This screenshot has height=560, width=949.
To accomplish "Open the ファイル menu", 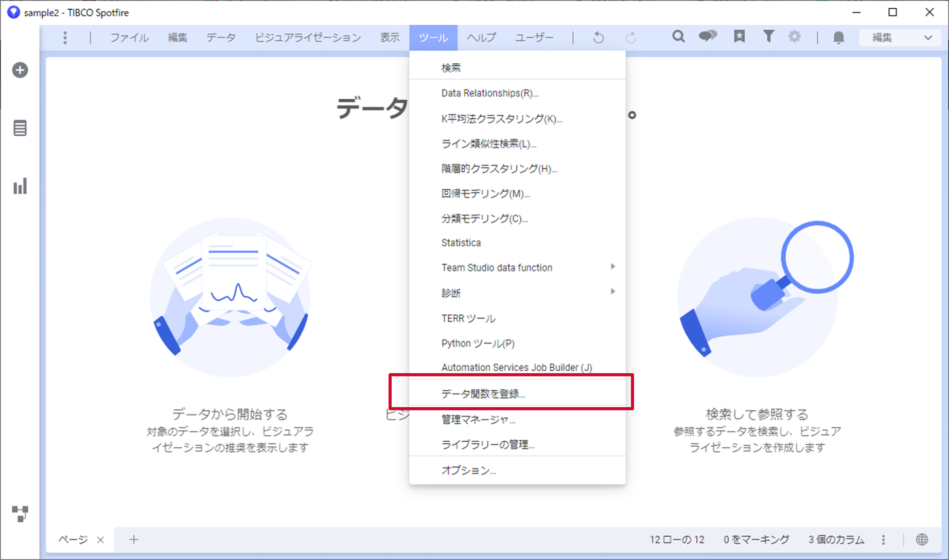I will point(129,38).
